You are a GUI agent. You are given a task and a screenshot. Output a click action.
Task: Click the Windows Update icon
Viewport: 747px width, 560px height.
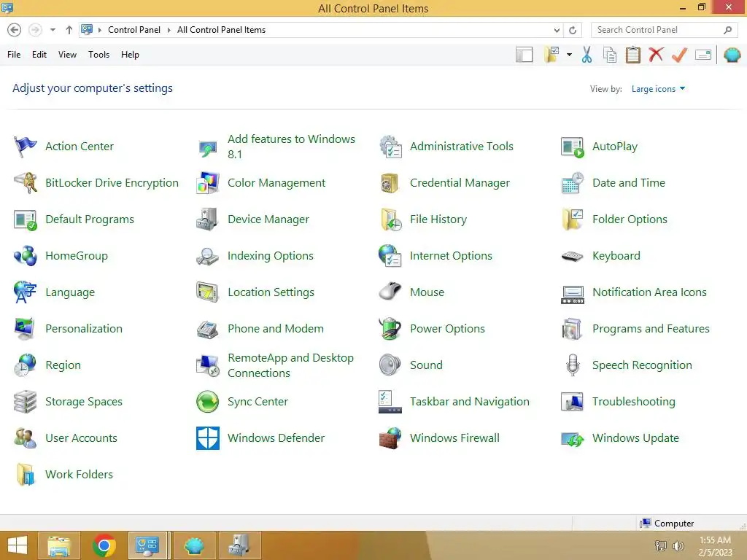click(x=573, y=438)
